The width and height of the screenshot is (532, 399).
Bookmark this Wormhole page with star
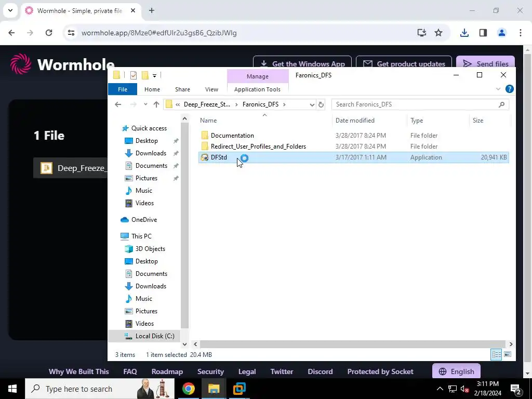(x=438, y=33)
